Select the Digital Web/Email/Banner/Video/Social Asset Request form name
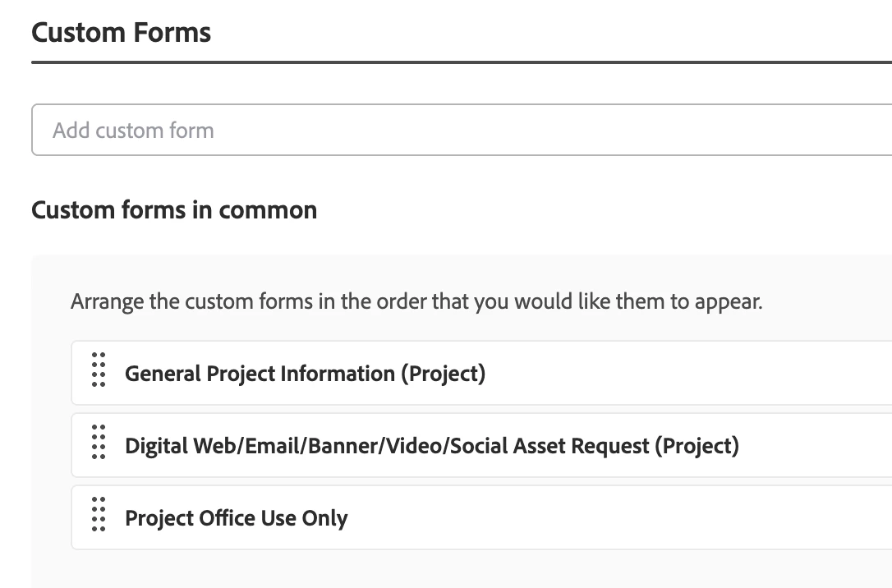The height and width of the screenshot is (588, 892). [431, 446]
